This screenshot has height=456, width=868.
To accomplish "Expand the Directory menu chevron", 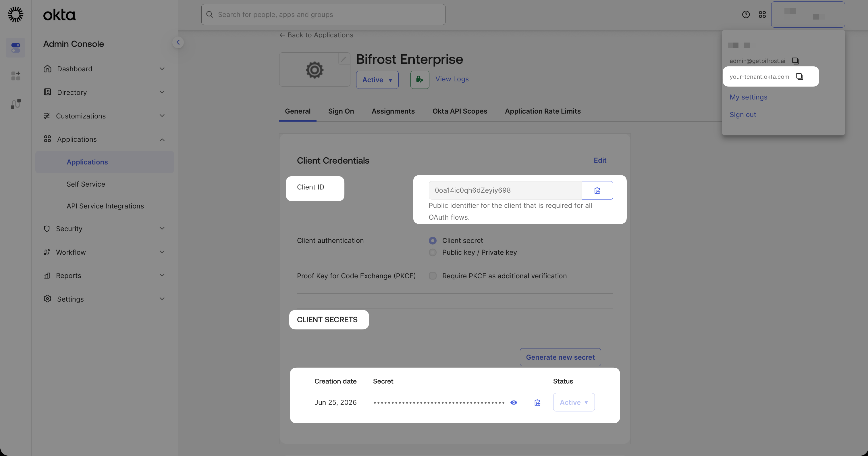I will [162, 92].
